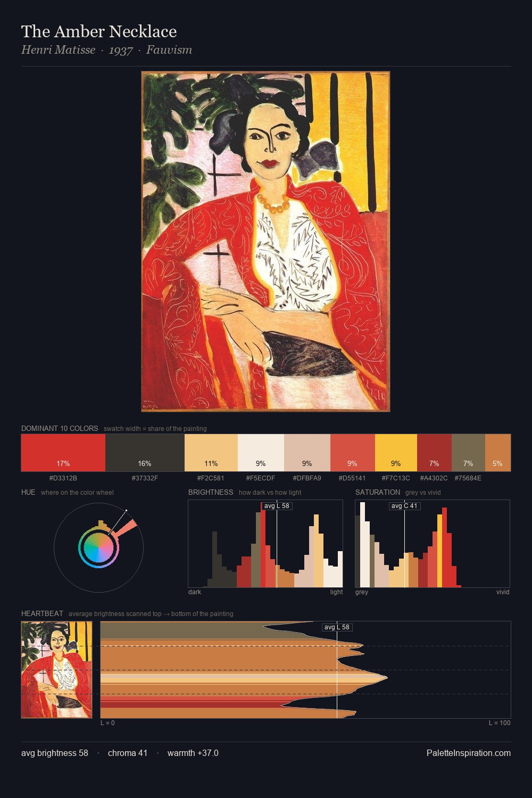Click the '#F5ECDF' hex code label
532x798 pixels.
261,478
